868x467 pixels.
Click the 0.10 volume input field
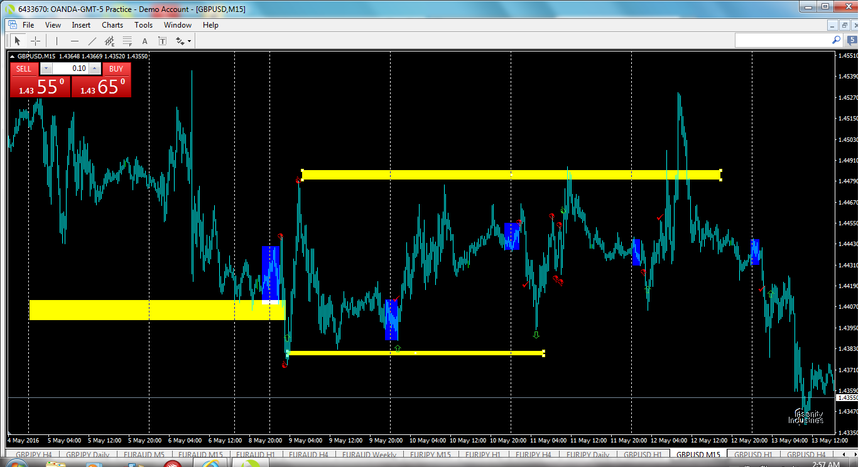click(70, 68)
